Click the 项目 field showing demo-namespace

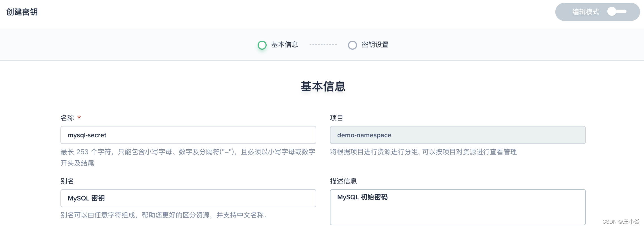(458, 135)
